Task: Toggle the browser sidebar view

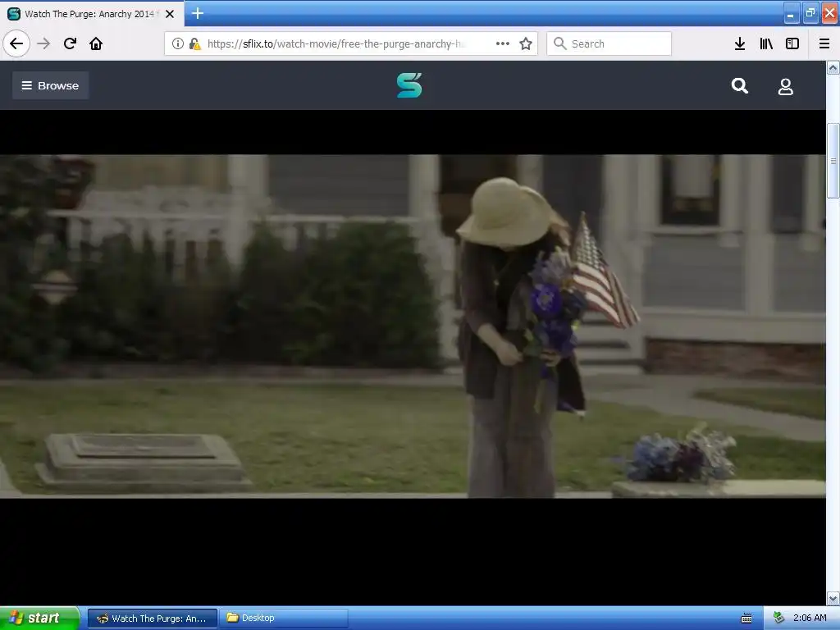Action: [x=792, y=43]
